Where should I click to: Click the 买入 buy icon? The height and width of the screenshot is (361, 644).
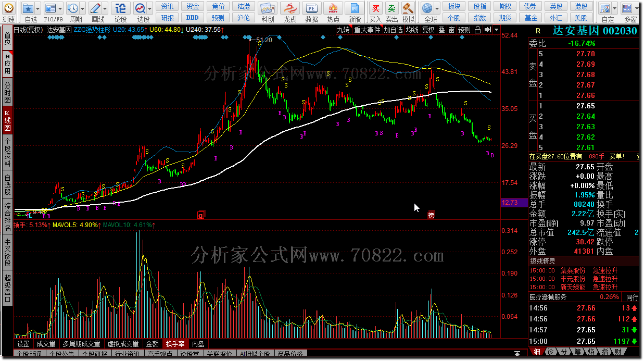click(x=375, y=8)
